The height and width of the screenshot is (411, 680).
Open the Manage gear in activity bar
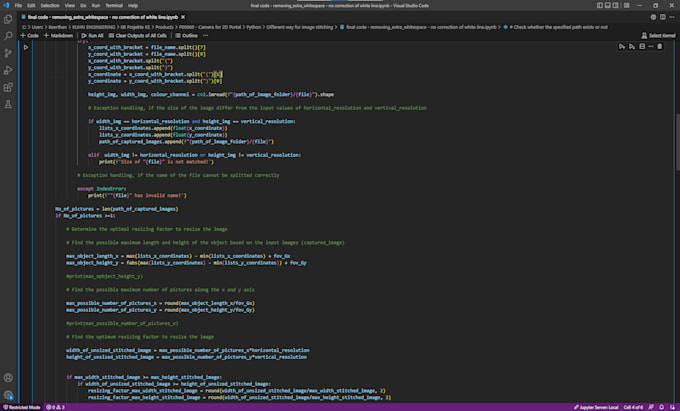[x=8, y=395]
